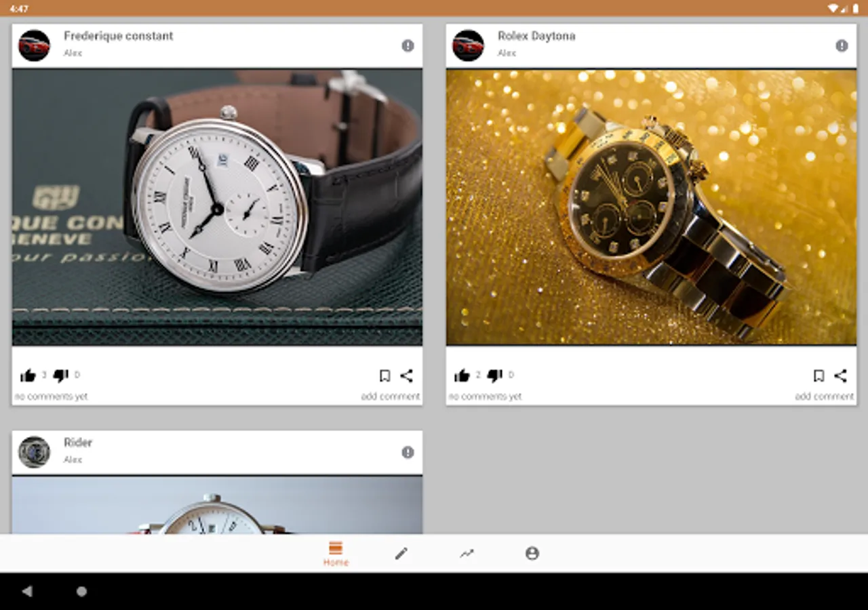Open the pencil create-post tab

[x=401, y=554]
